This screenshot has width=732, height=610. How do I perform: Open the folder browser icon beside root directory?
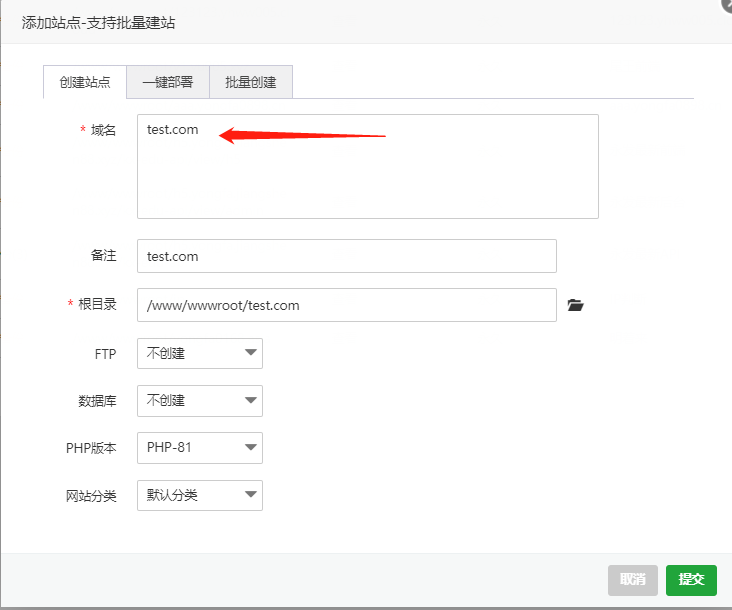tap(575, 305)
